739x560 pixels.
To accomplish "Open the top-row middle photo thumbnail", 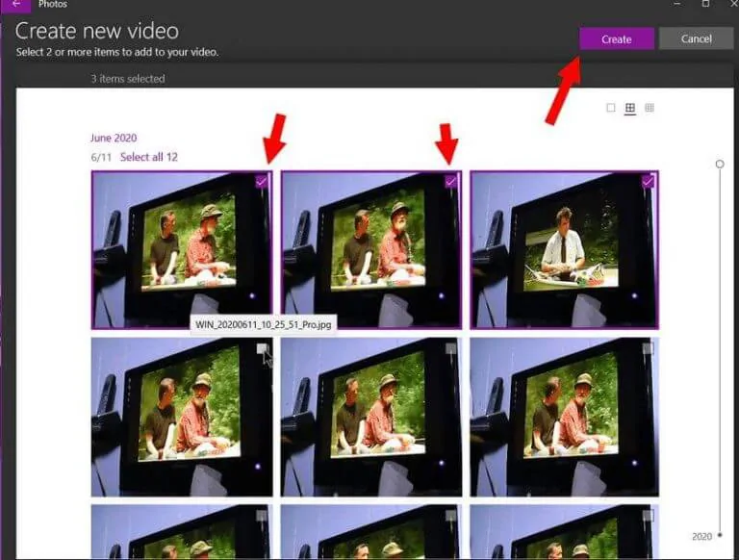I will 371,250.
